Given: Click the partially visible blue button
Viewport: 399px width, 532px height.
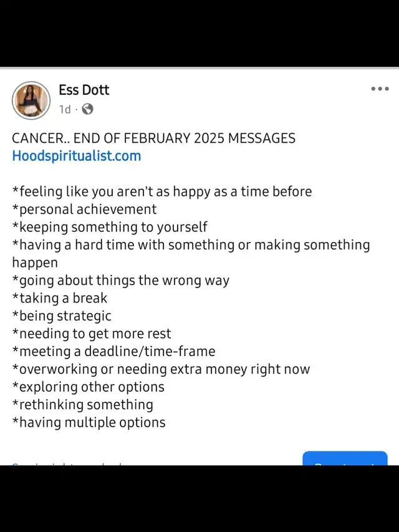Looking at the screenshot, I should click(345, 458).
